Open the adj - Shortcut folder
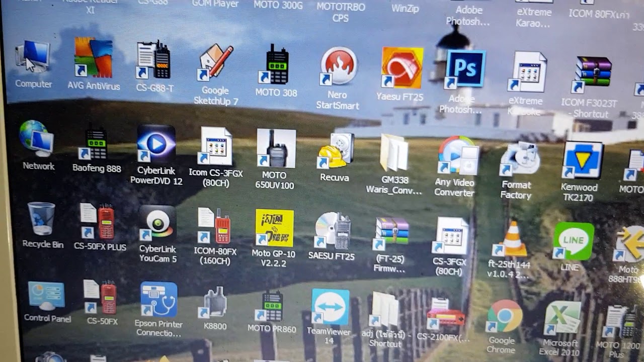The image size is (644, 362). click(384, 310)
